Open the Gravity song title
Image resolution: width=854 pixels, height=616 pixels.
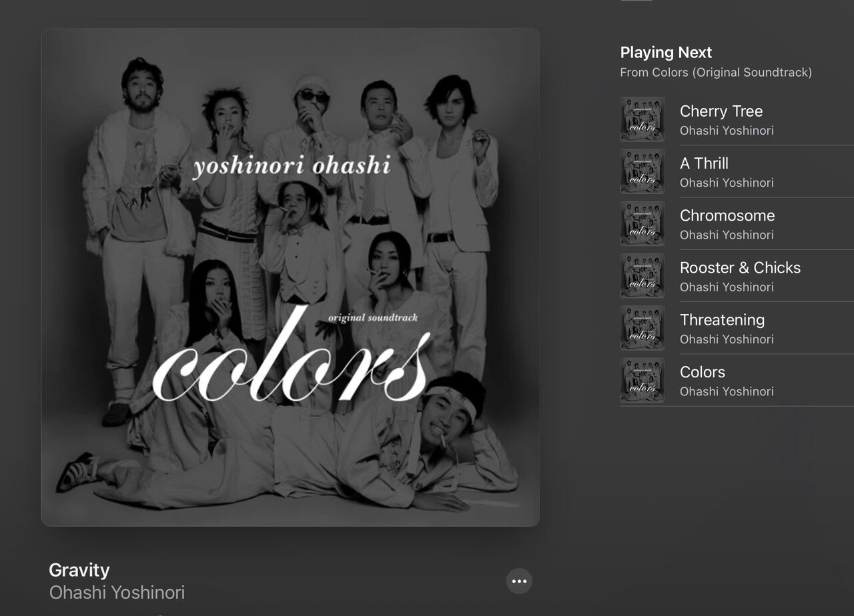79,570
